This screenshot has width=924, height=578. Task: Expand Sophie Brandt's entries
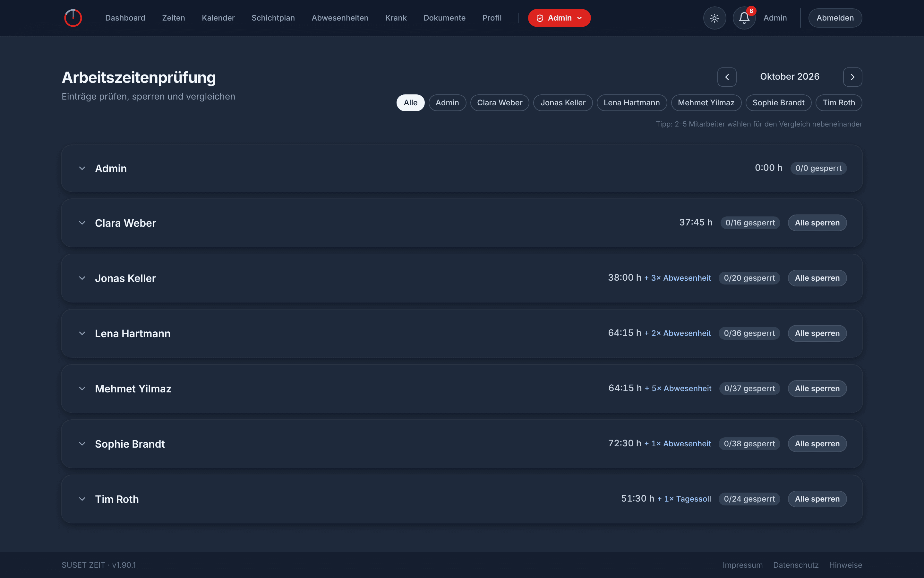82,444
